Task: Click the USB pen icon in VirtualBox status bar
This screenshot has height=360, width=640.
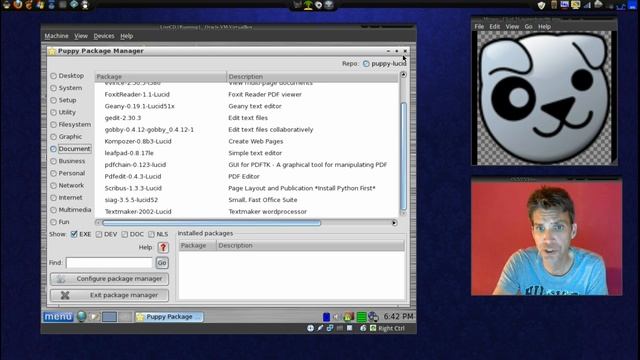Action: [320, 328]
